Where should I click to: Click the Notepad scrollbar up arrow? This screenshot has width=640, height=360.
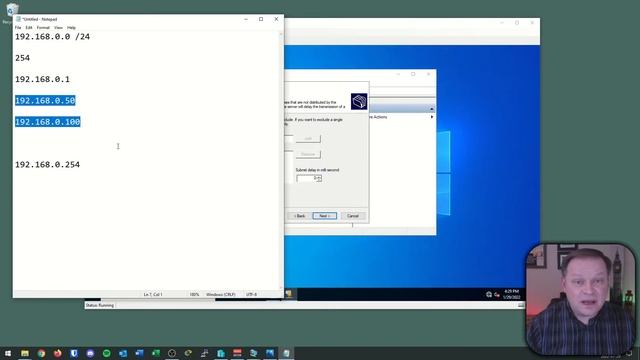[281, 35]
